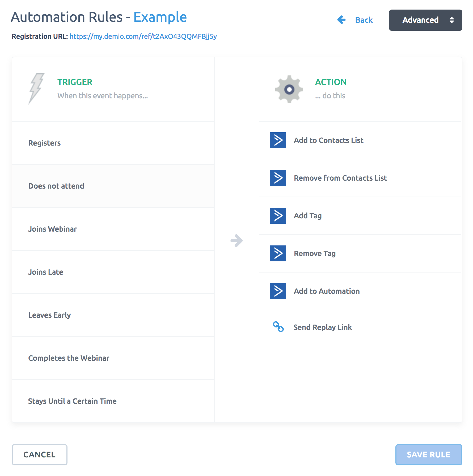Image resolution: width=473 pixels, height=476 pixels.
Task: Click the ActiveCampaign icon beside Add to Contacts List
Action: tap(278, 140)
